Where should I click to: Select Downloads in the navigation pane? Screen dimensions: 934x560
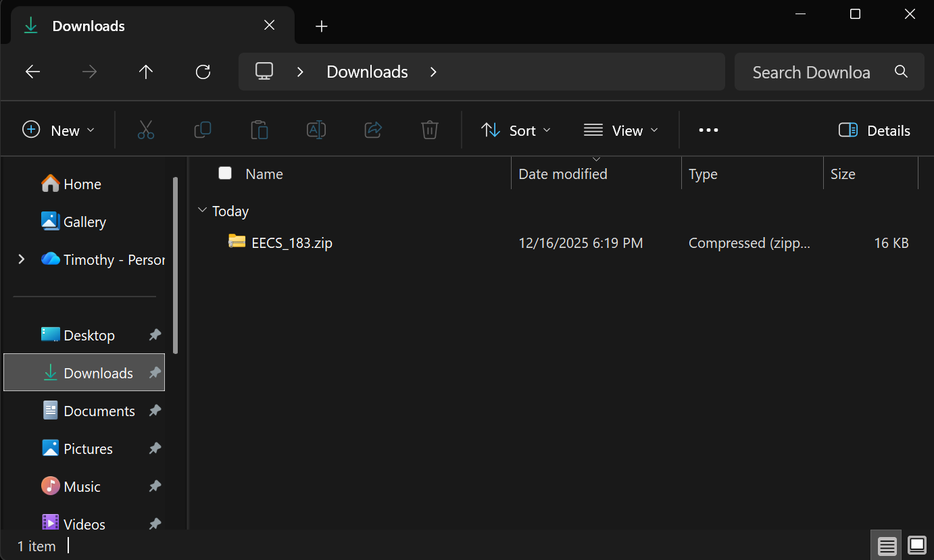(84, 372)
